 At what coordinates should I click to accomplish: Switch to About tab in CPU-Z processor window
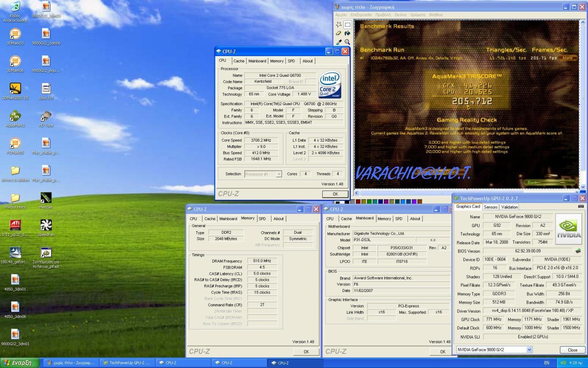[x=308, y=61]
